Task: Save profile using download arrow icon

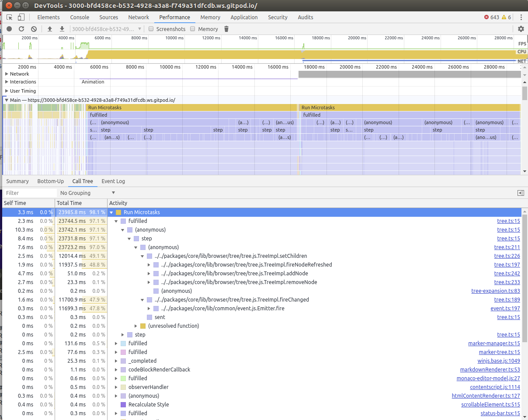Action: [62, 29]
